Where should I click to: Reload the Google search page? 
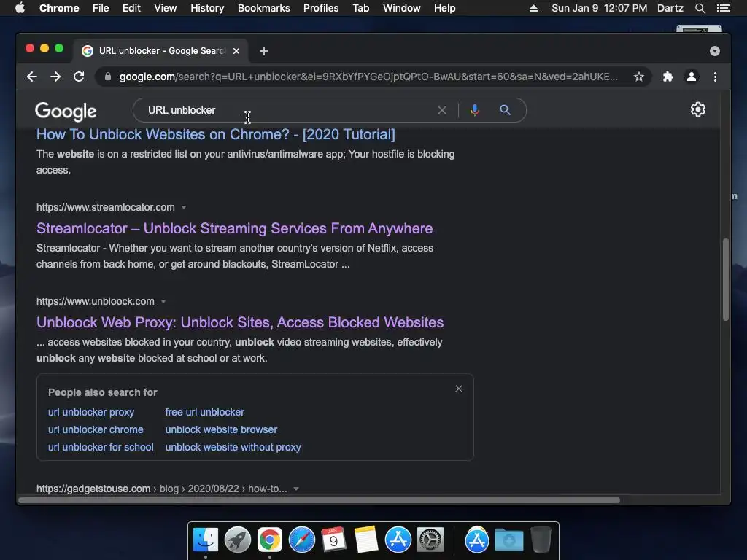pyautogui.click(x=79, y=77)
